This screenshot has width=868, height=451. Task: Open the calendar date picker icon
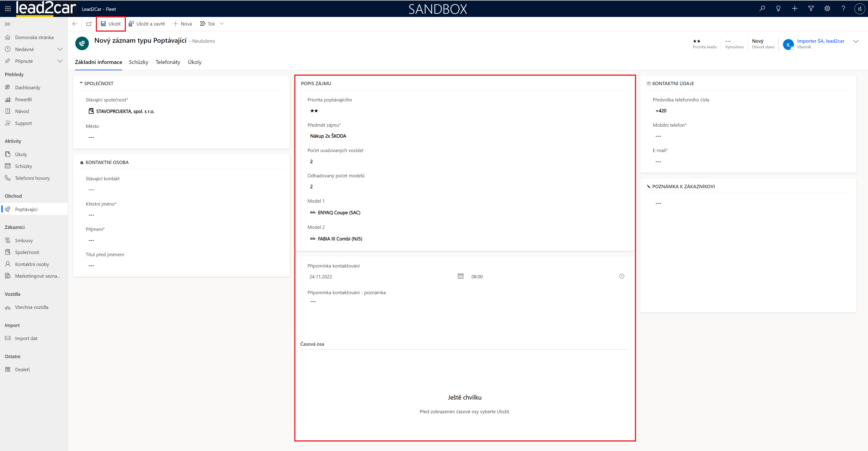click(460, 276)
